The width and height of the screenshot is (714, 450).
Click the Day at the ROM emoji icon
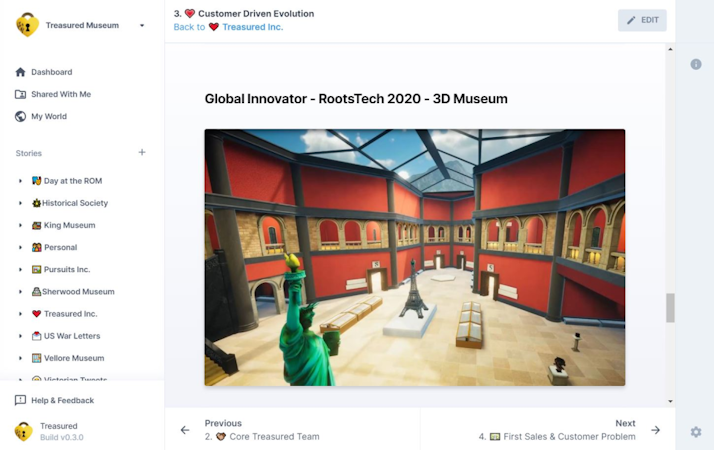pos(36,181)
